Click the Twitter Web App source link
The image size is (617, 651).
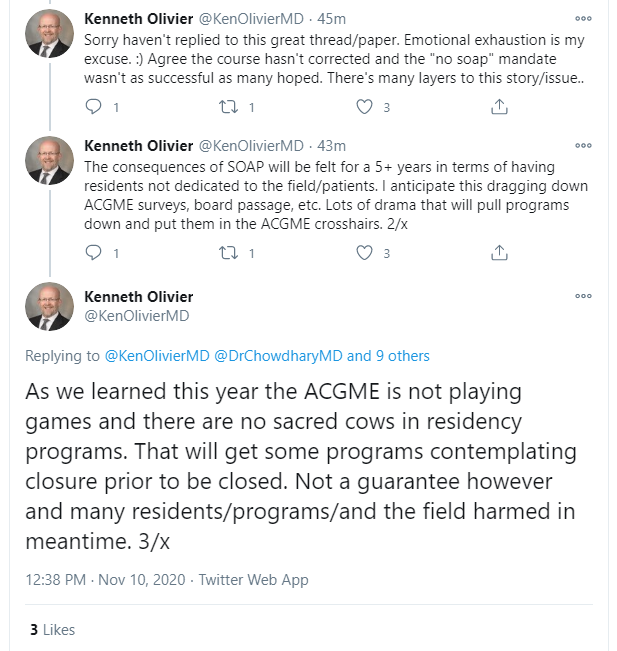click(254, 580)
